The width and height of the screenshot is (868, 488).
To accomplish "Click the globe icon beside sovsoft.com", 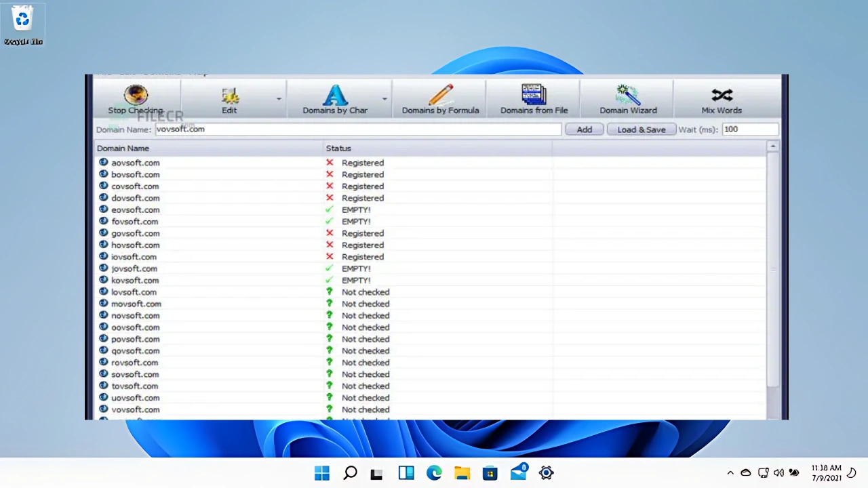I will pyautogui.click(x=104, y=373).
